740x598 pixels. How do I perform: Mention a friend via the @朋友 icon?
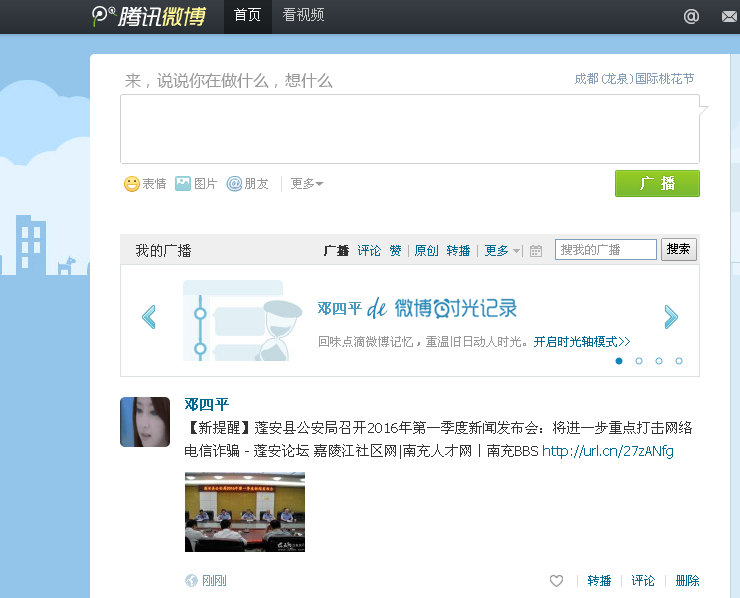point(234,184)
